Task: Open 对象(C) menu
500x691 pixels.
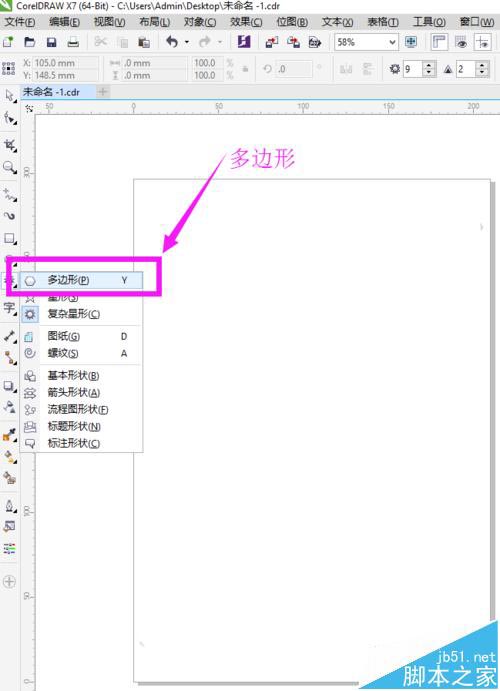Action: tap(200, 22)
